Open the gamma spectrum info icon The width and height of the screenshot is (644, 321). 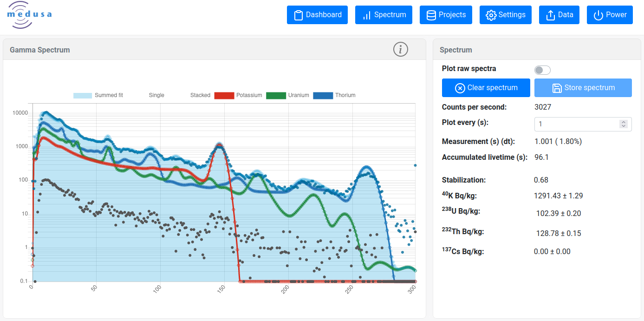tap(400, 49)
